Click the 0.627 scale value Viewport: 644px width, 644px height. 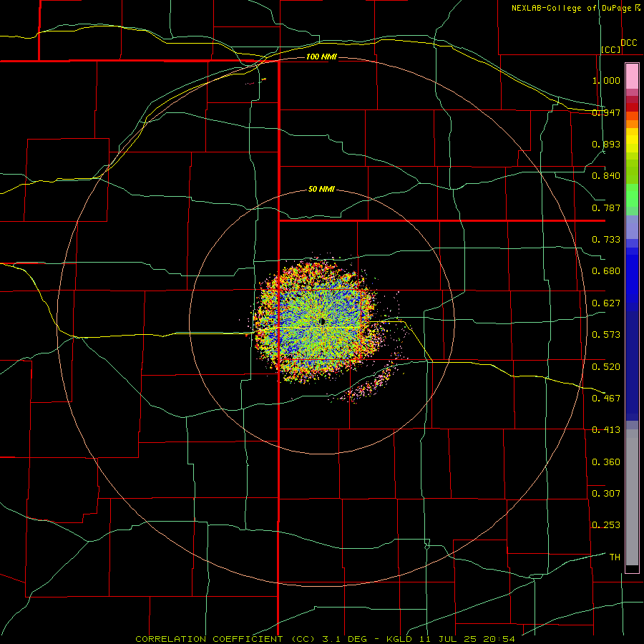606,303
